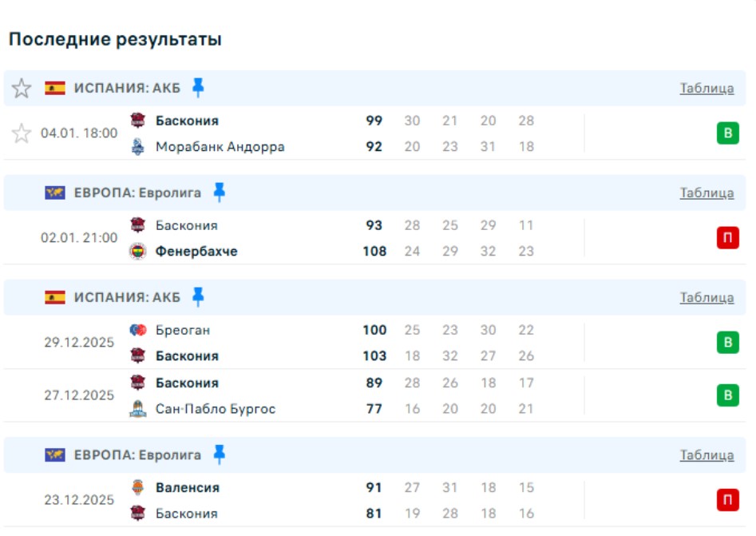The image size is (756, 536).
Task: Click the Фенербахче team logo
Action: click(x=138, y=252)
